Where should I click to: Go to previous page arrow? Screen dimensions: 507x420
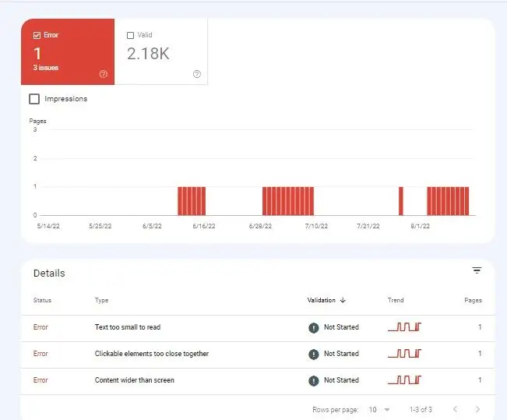click(455, 409)
